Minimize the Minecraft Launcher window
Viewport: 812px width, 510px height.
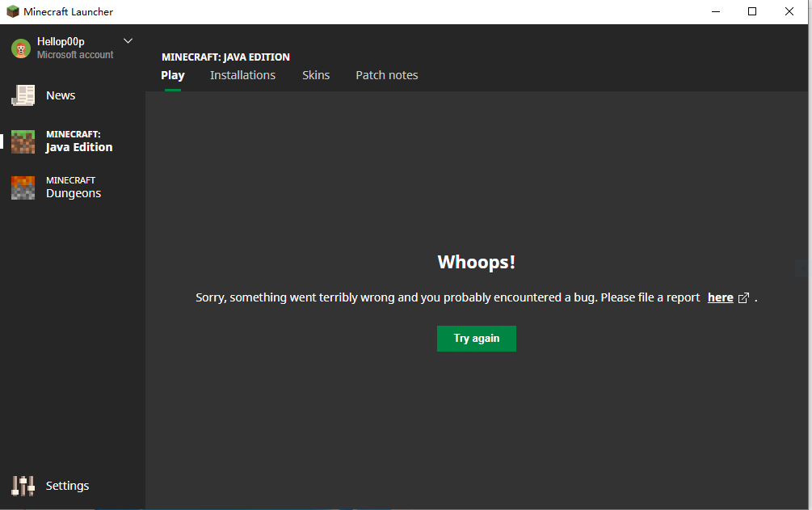pos(716,11)
